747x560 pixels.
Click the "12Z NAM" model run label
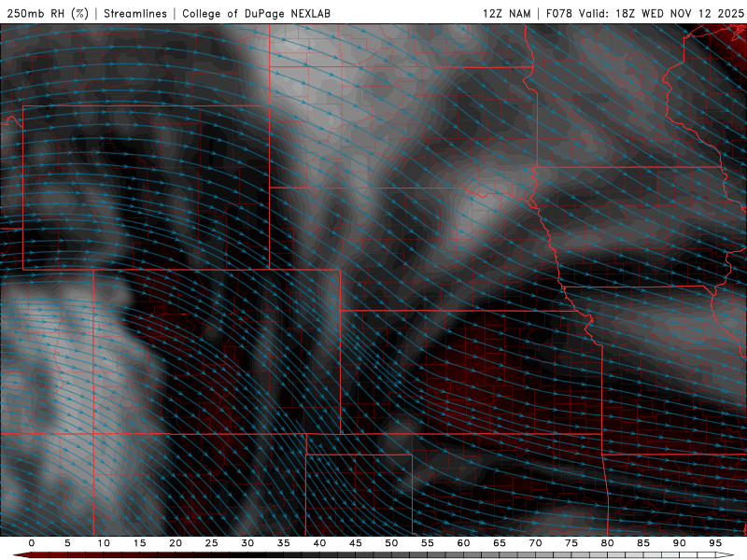coord(506,13)
